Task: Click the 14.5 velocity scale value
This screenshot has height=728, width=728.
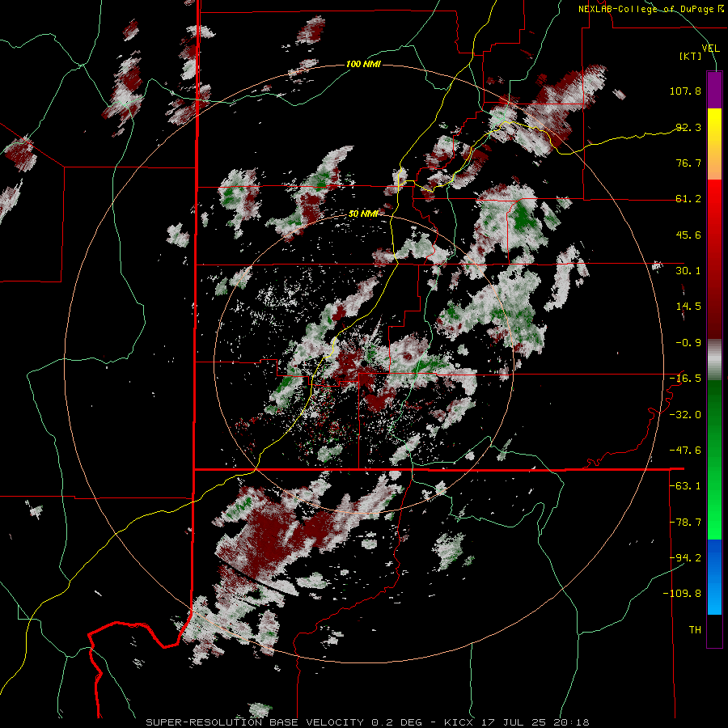Action: pyautogui.click(x=688, y=307)
